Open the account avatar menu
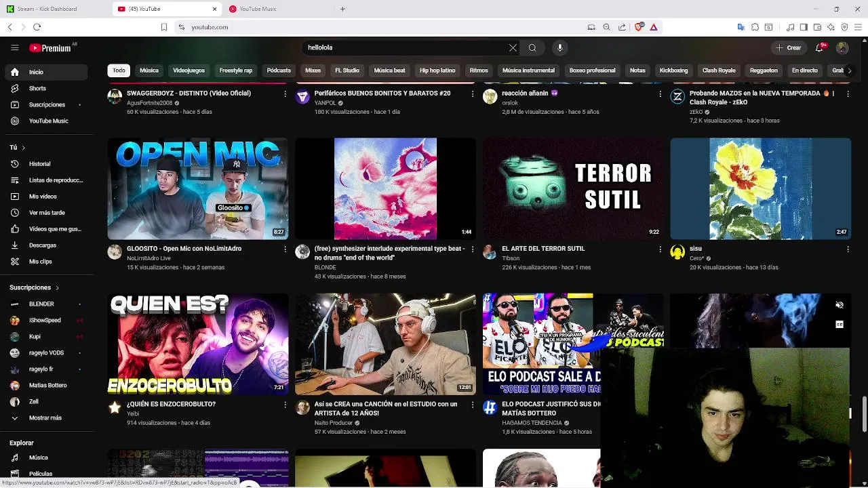Screen dimensions: 868x488 [x=842, y=47]
